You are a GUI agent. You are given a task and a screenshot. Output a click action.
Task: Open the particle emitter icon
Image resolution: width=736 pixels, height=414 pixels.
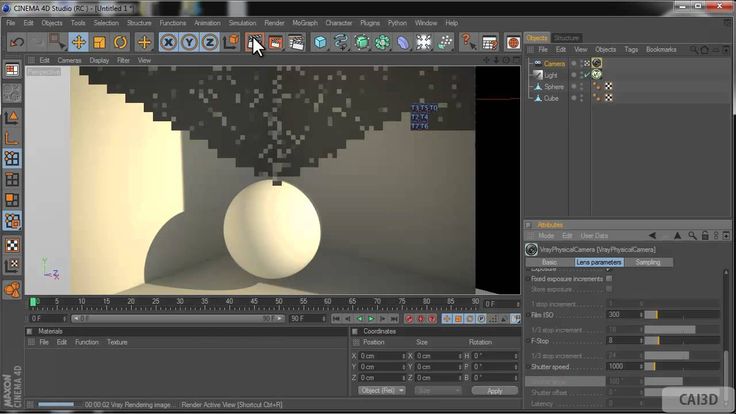click(x=444, y=42)
